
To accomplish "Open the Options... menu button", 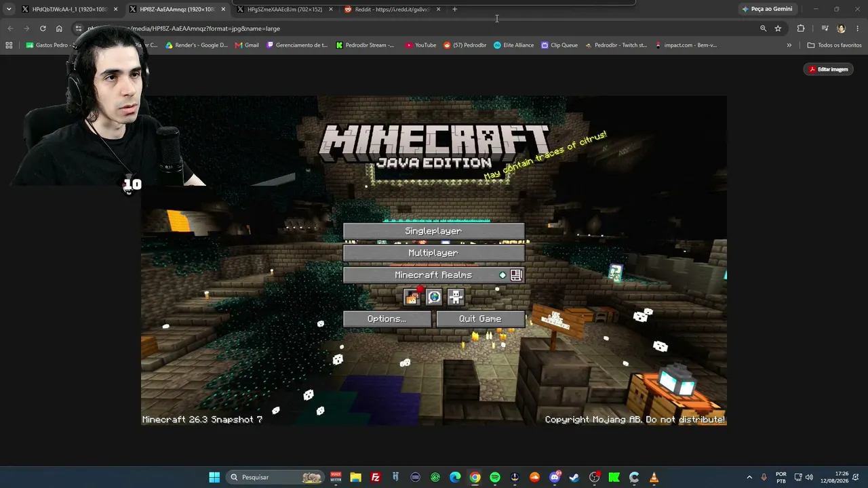I will point(387,319).
